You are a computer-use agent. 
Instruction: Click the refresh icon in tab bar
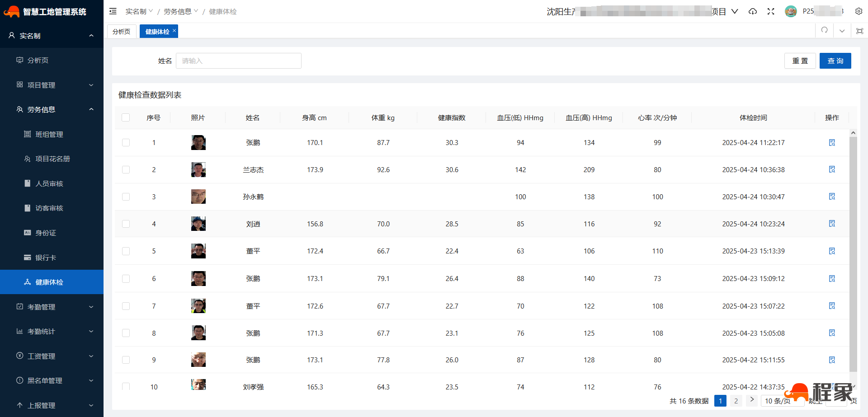(x=825, y=30)
